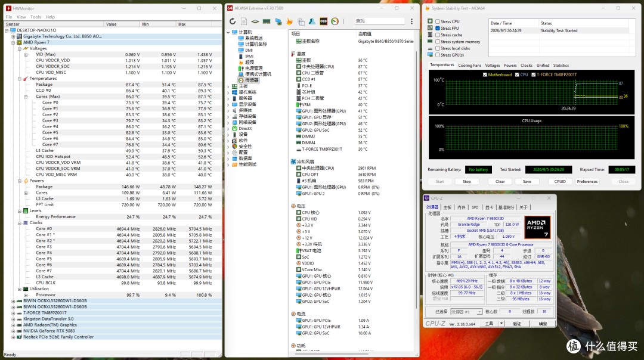Click the user profile icon in AIDA64 toolbar
The height and width of the screenshot is (360, 644).
pyautogui.click(x=312, y=21)
